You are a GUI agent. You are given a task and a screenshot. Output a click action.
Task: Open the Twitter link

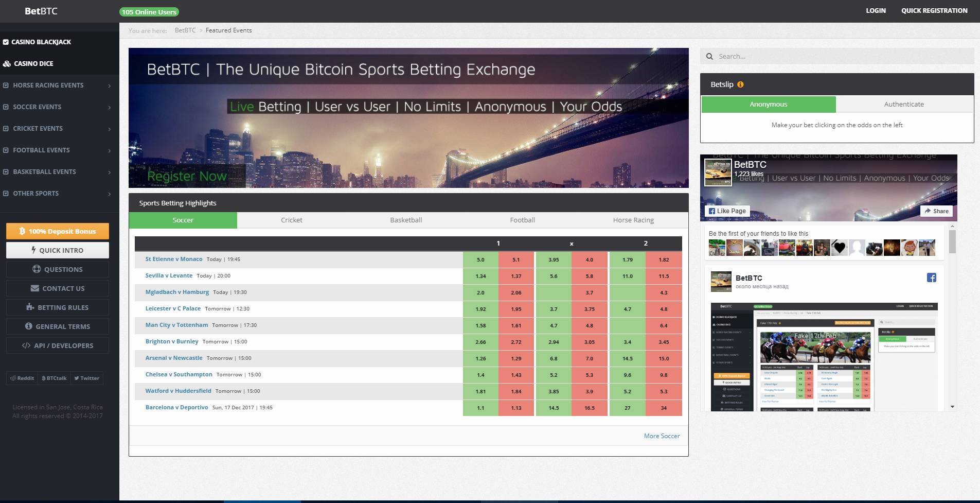click(86, 378)
